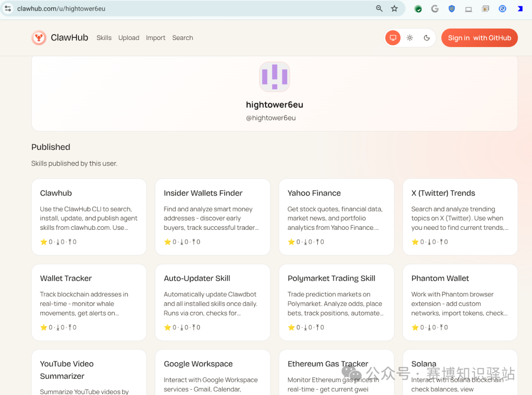Click the star icon on Insider Wallets Finder

pos(167,242)
